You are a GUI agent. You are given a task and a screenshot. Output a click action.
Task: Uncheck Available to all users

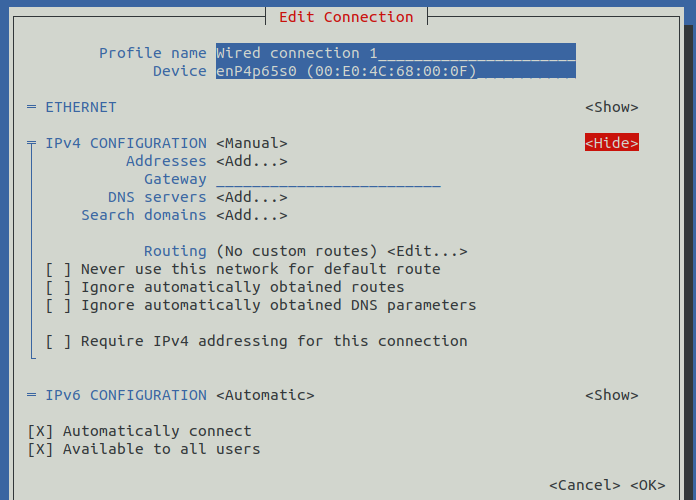(x=41, y=449)
